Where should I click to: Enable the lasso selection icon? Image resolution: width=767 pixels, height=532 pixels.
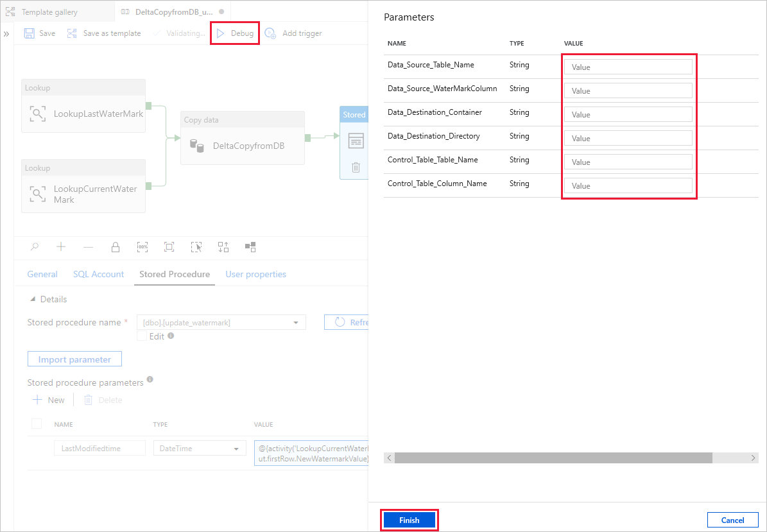[x=196, y=247]
